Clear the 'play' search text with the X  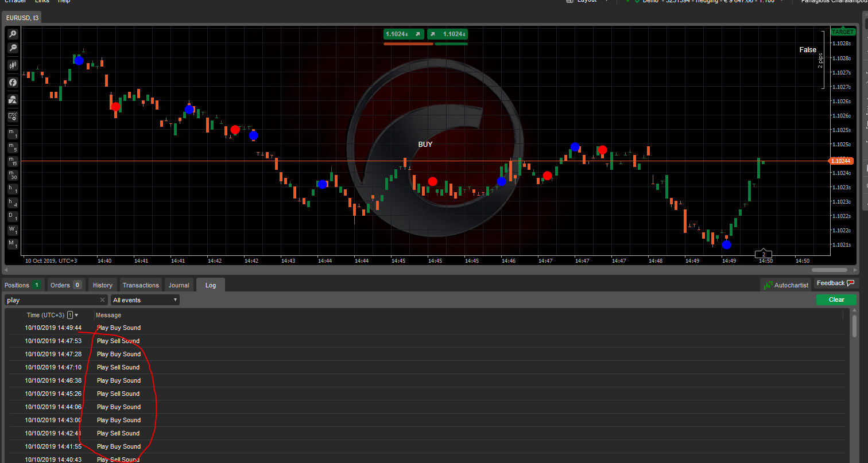click(x=102, y=300)
